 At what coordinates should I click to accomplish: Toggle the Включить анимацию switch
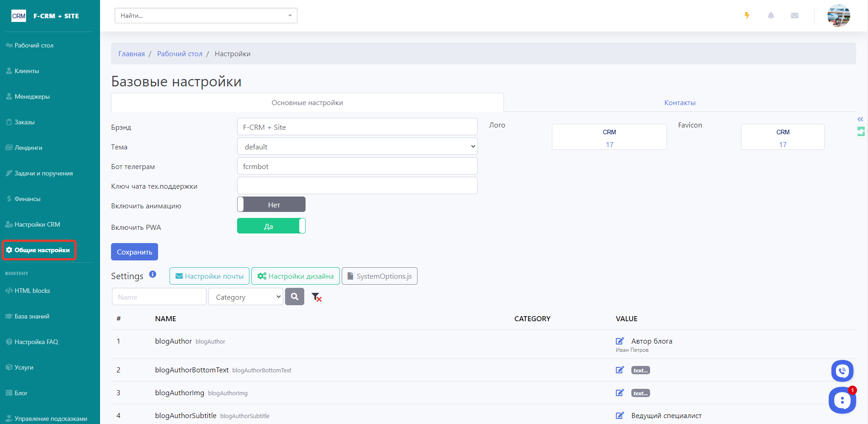(x=271, y=205)
